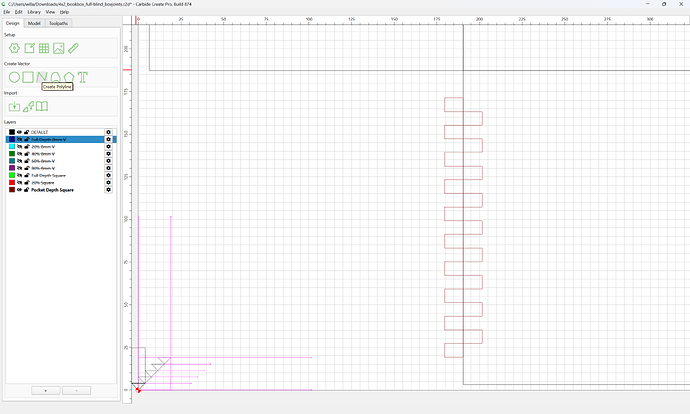Open settings gear for 60% 6mm V layer

tap(108, 161)
